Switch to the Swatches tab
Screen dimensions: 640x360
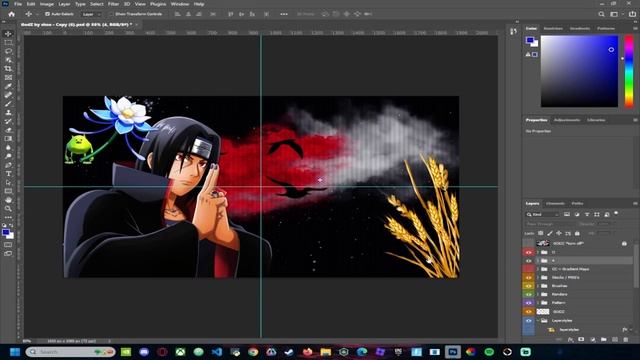click(553, 29)
